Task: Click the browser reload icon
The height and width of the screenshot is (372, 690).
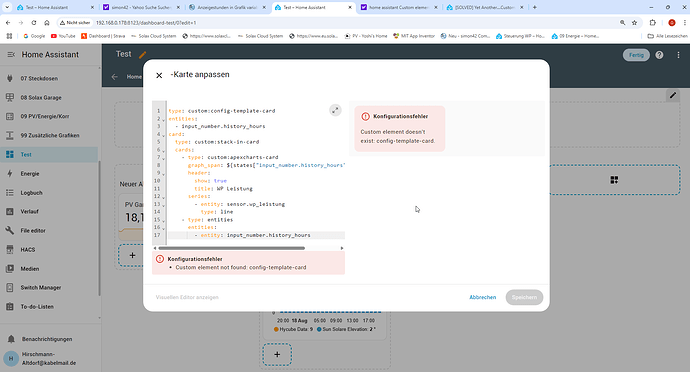Action: click(x=33, y=22)
